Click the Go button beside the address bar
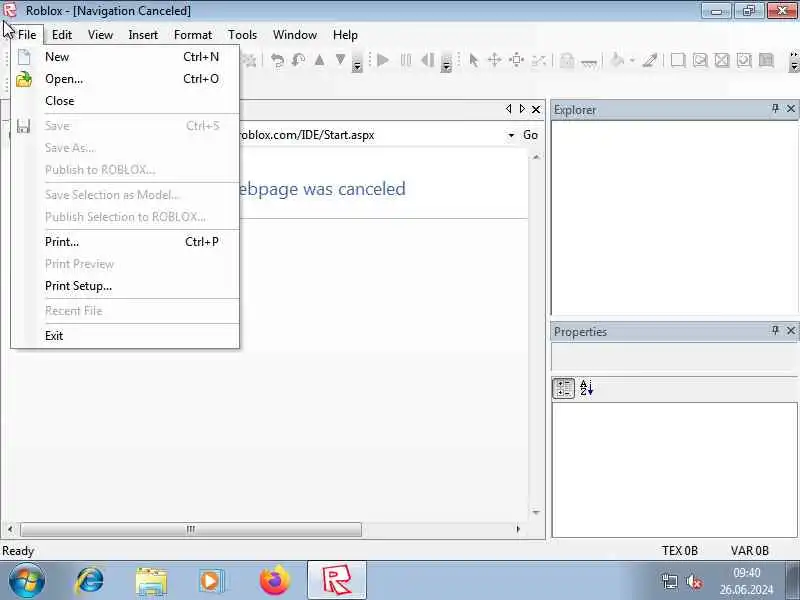This screenshot has width=800, height=600. click(x=530, y=135)
